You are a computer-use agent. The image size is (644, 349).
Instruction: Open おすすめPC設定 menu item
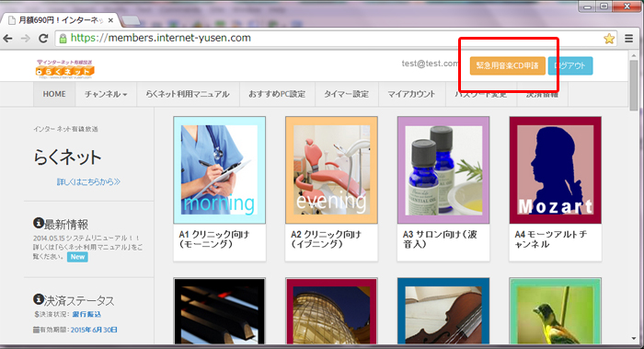click(x=277, y=94)
